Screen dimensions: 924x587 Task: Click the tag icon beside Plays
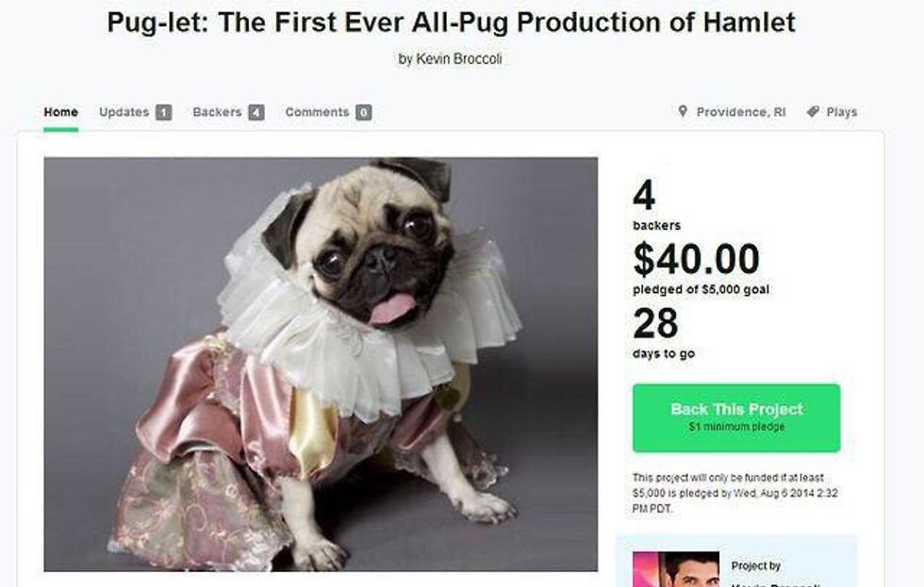pyautogui.click(x=812, y=111)
